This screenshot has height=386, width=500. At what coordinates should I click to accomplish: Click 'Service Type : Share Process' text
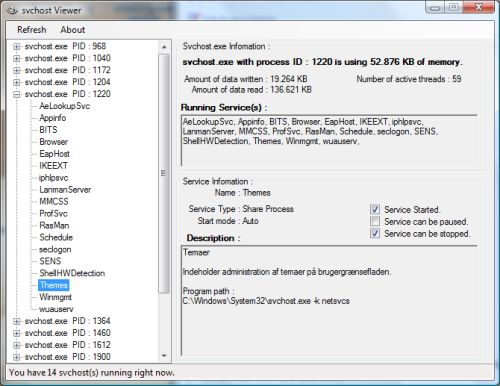coord(241,209)
